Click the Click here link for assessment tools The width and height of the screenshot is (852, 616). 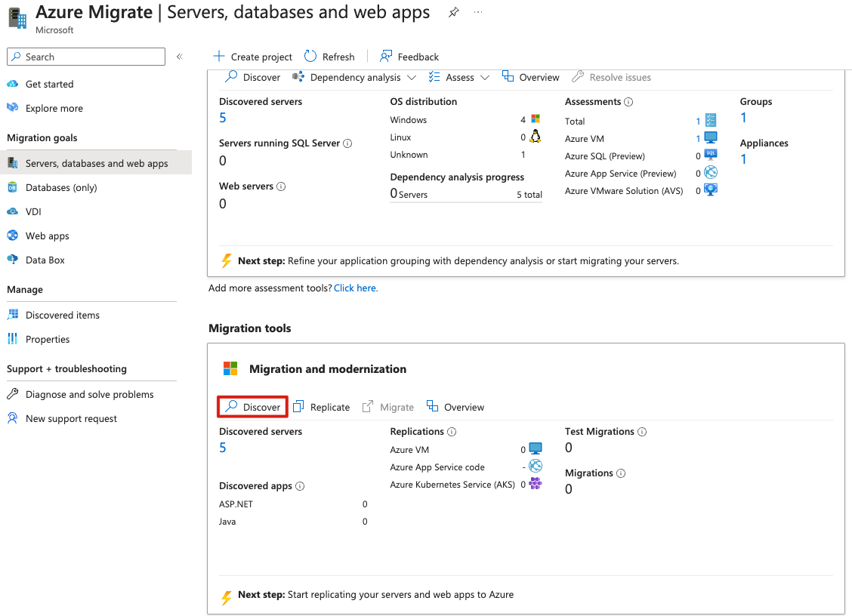355,288
